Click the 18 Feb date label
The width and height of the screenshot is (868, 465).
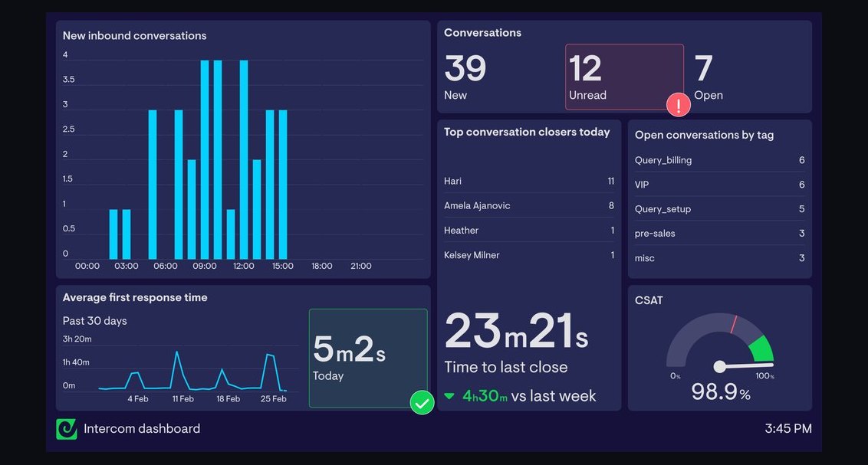pos(228,398)
